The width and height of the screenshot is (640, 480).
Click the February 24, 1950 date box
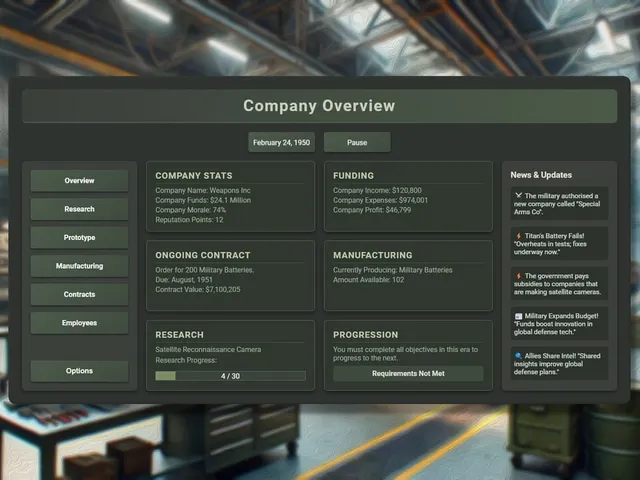[281, 142]
